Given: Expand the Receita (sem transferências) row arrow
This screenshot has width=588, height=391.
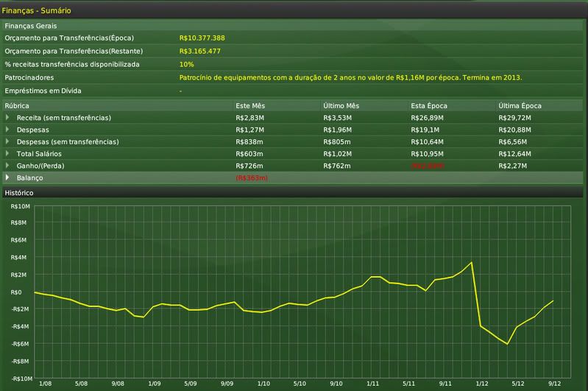Looking at the screenshot, I should 7,118.
